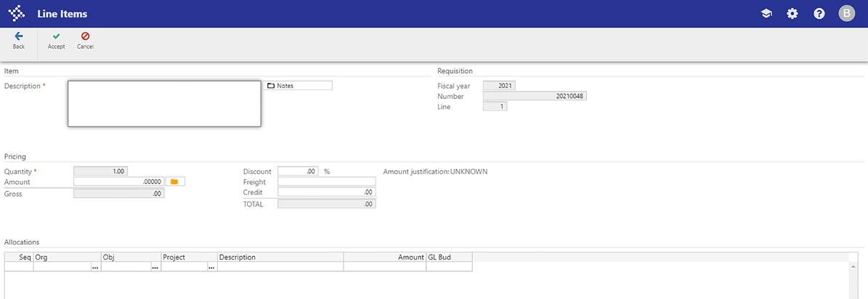Click the Obj column header
This screenshot has width=868, height=299.
point(131,258)
